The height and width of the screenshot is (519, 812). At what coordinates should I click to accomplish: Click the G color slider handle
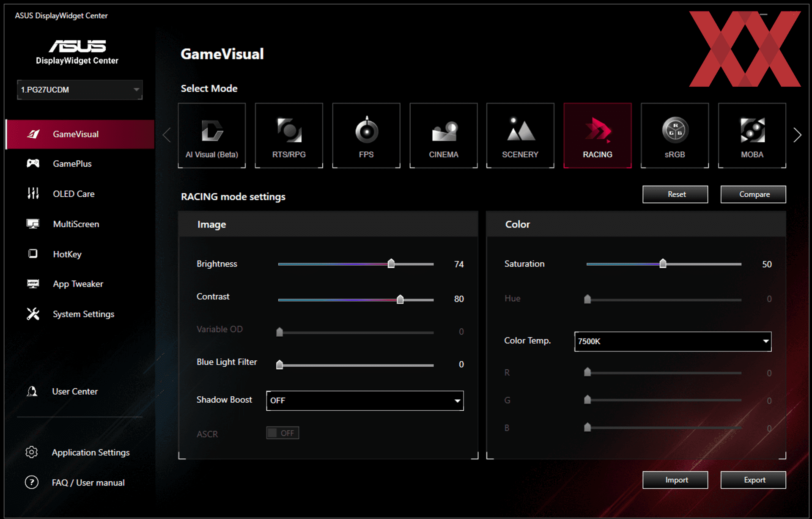pos(587,400)
